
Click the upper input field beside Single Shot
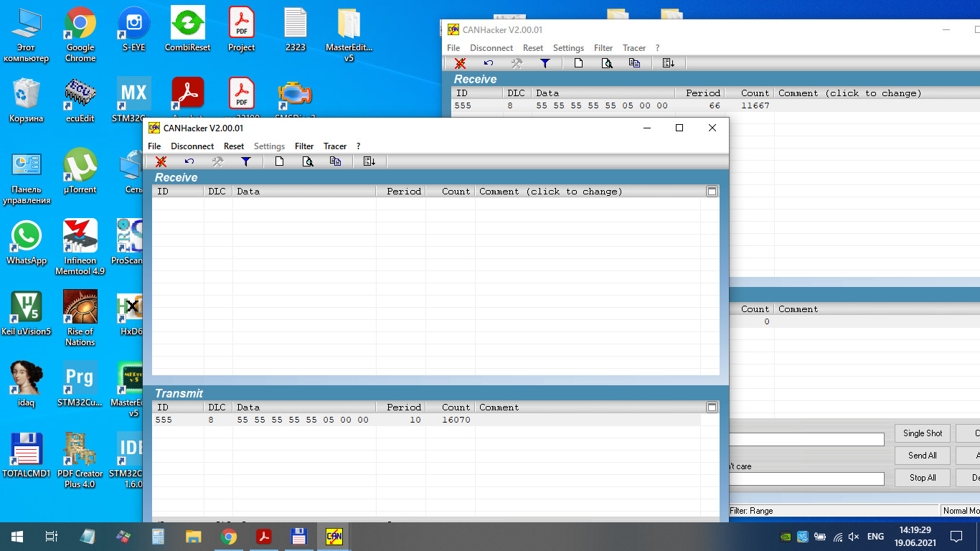[x=806, y=439]
